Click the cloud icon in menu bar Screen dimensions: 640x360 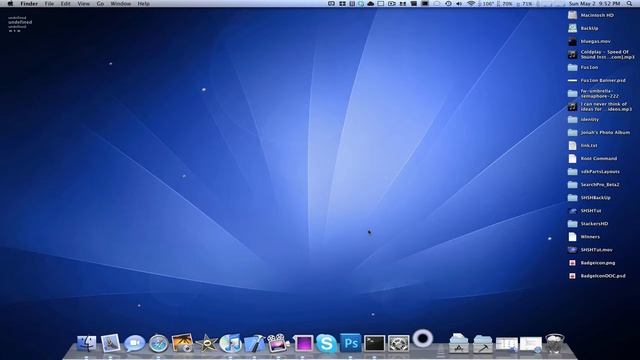(x=371, y=3)
